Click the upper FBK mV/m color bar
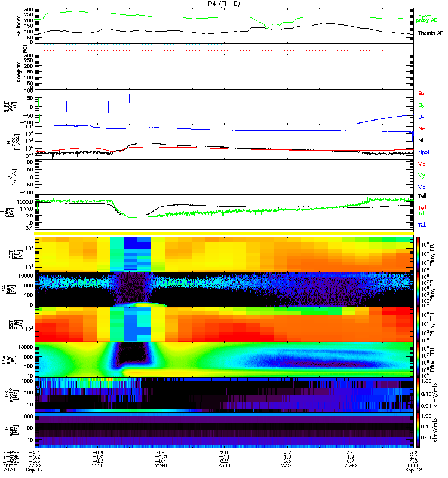Viewport: 448px width, 478px height. tap(418, 395)
